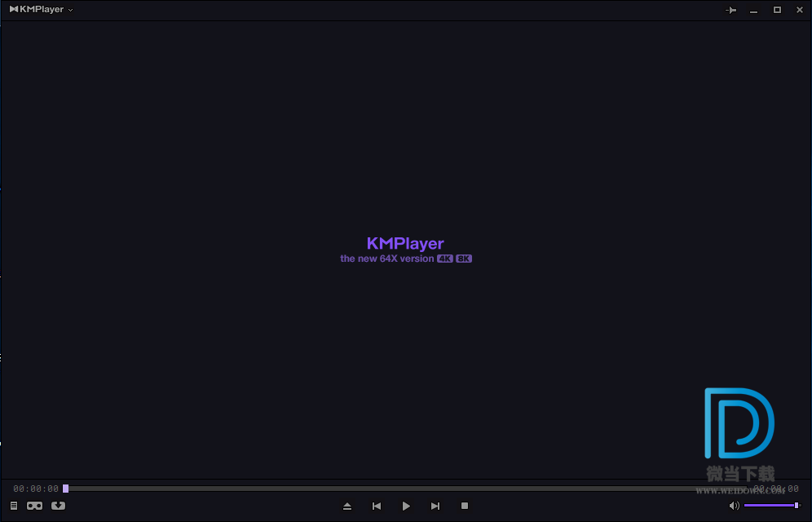The width and height of the screenshot is (812, 522).
Task: Skip to previous track
Action: 377,506
